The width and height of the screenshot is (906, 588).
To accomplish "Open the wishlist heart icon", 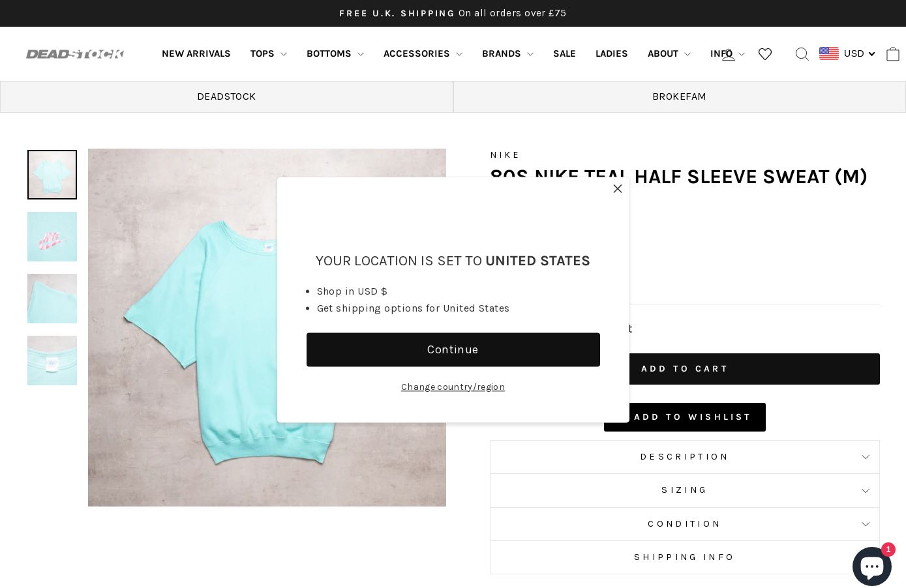I will 765,54.
